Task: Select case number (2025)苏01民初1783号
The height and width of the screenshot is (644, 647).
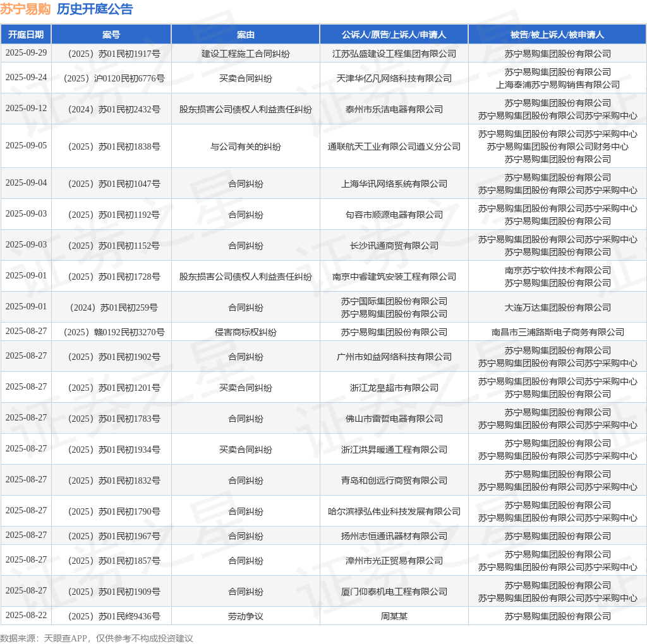Action: click(114, 419)
